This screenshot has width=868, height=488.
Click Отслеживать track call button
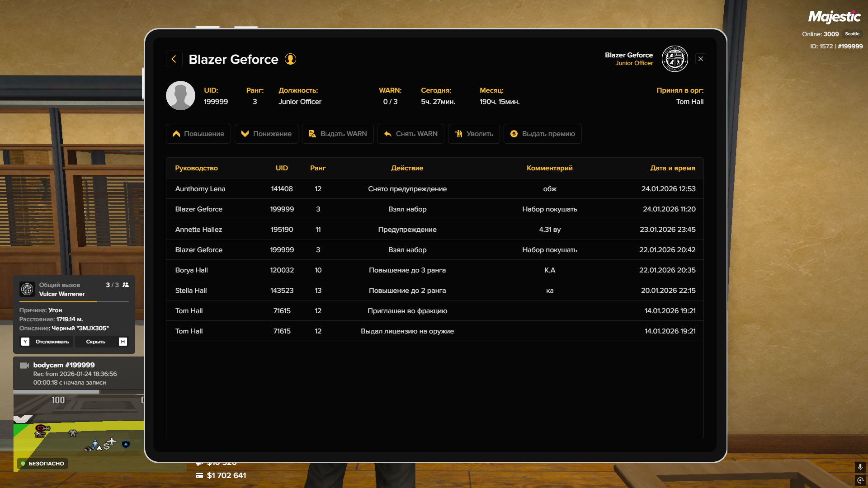click(52, 342)
